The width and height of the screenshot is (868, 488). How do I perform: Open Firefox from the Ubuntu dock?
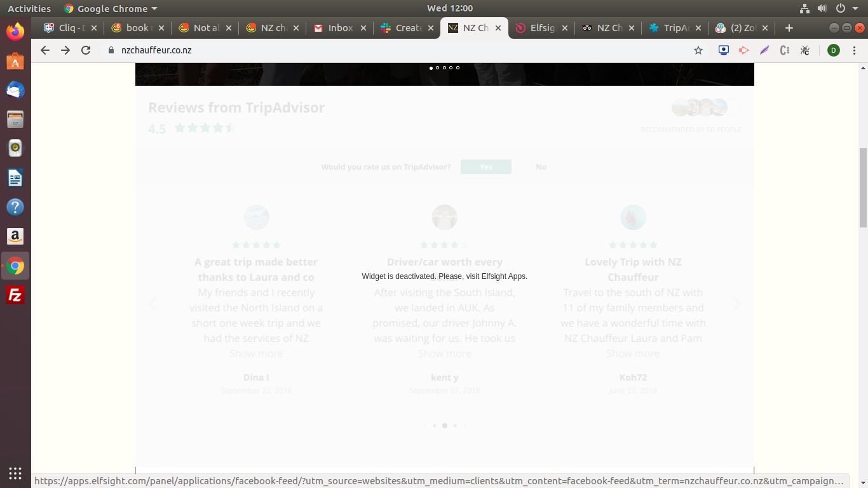tap(15, 31)
